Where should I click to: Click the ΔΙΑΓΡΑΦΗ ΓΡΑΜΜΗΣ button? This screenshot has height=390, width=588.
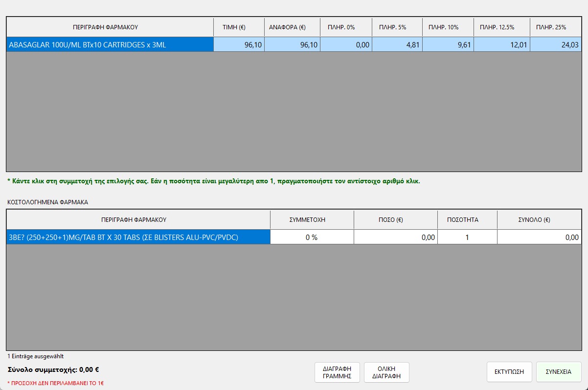[337, 372]
